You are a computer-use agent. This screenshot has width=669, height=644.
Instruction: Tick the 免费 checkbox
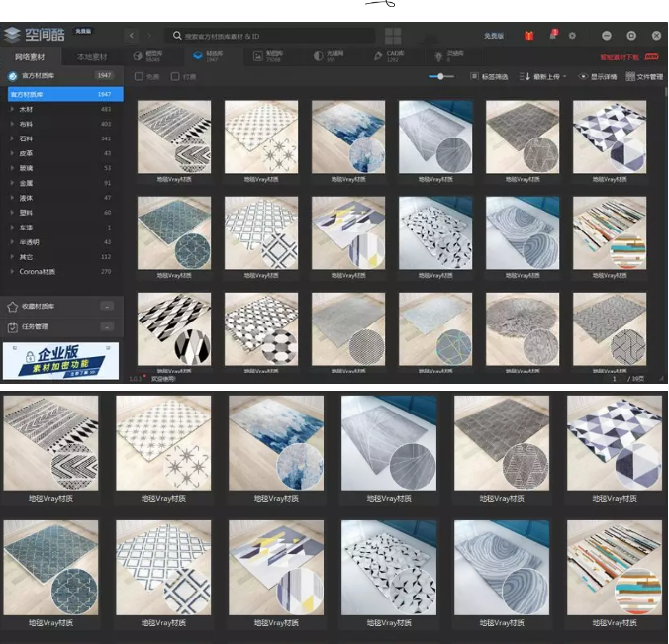[139, 77]
